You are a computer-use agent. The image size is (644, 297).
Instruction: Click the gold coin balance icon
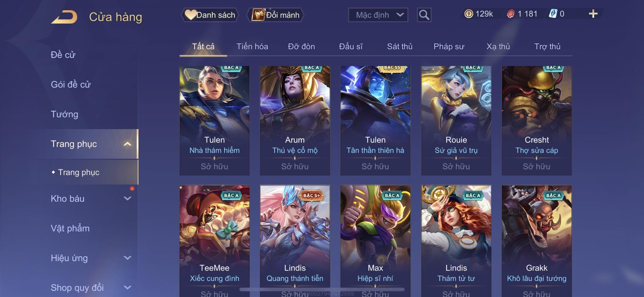click(469, 14)
